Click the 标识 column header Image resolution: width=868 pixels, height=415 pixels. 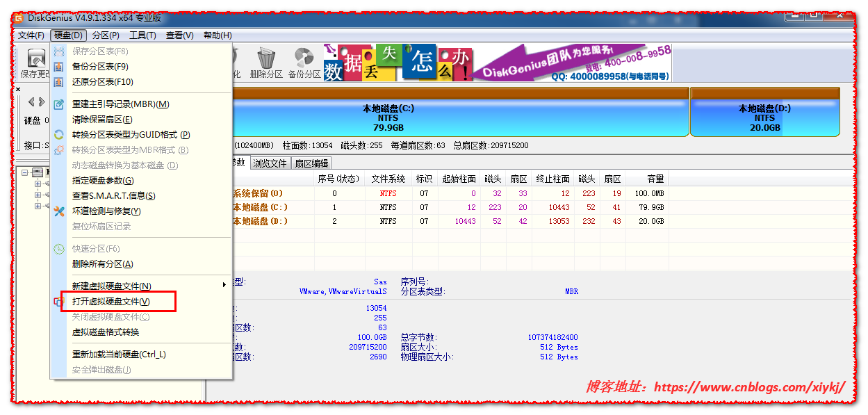coord(424,179)
